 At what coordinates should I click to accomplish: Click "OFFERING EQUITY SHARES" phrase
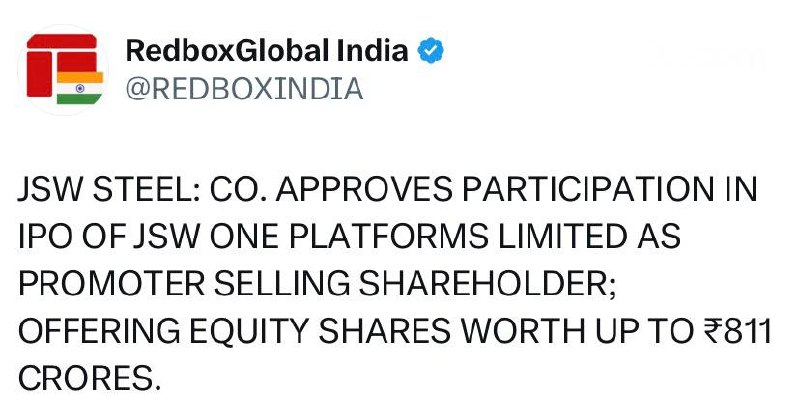click(x=234, y=331)
